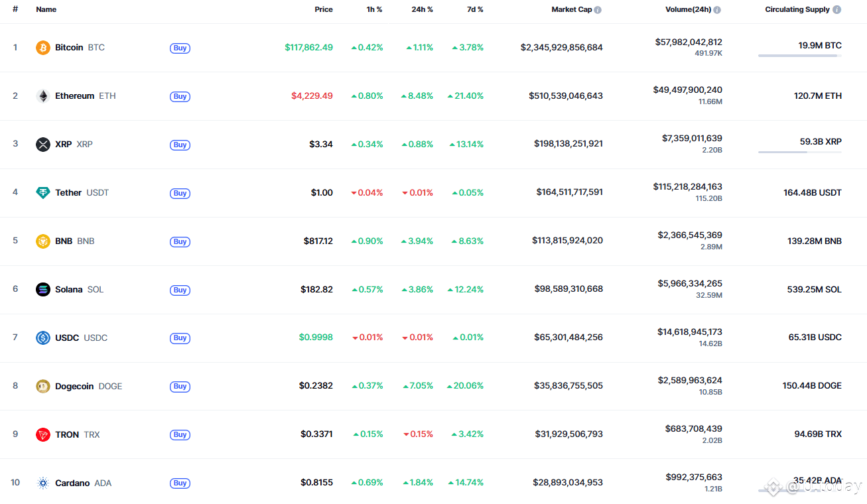Click Bitcoin price $117,862.49

tap(309, 48)
